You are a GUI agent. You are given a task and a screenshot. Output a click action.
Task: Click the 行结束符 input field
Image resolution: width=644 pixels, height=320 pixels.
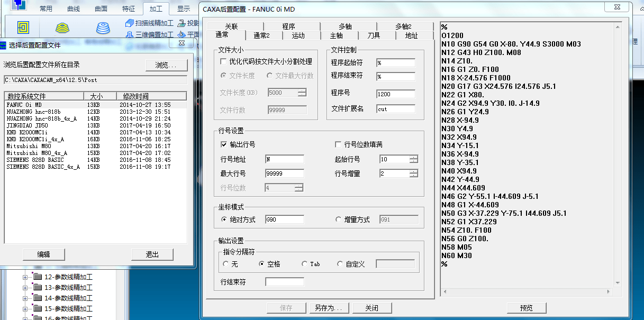[285, 282]
